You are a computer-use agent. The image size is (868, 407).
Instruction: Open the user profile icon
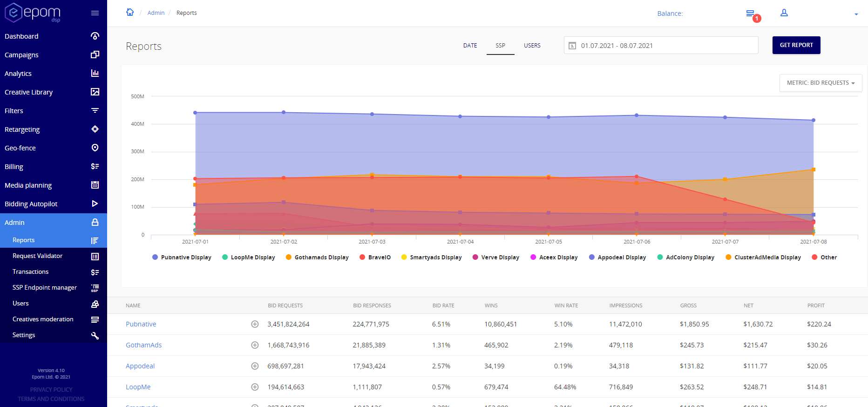784,13
